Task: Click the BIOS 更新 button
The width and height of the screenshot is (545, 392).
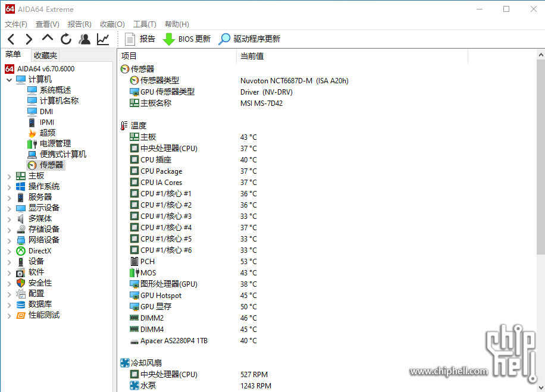Action: pos(187,39)
